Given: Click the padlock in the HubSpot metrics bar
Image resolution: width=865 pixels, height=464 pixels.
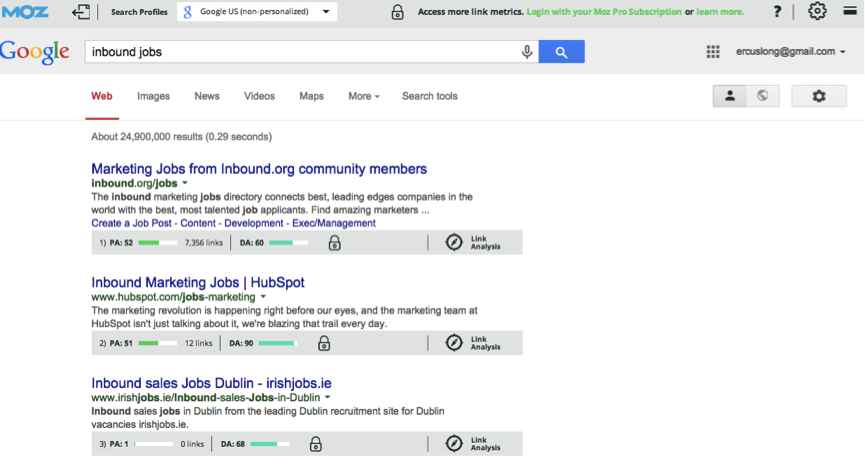Looking at the screenshot, I should point(324,343).
